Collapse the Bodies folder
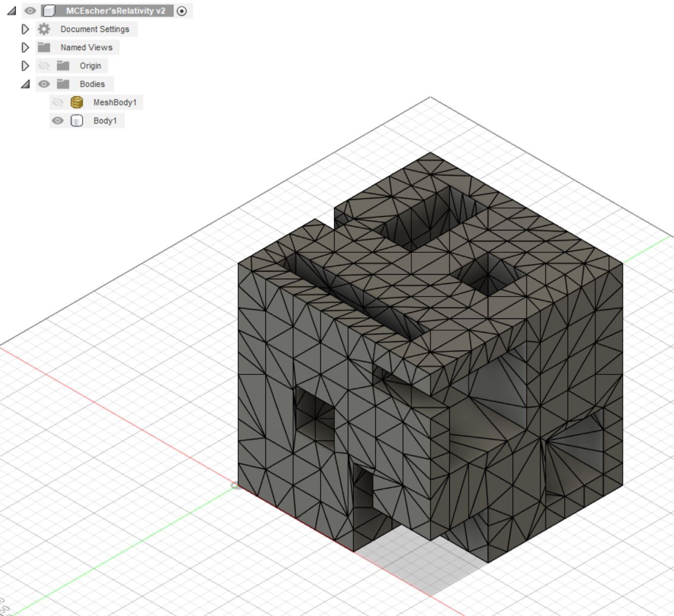The height and width of the screenshot is (616, 674). (x=25, y=84)
